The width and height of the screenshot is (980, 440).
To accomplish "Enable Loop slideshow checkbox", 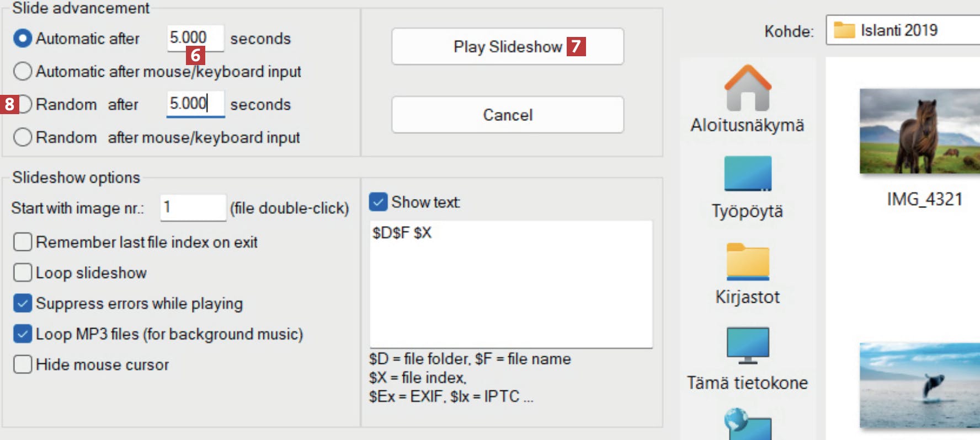I will [x=23, y=272].
